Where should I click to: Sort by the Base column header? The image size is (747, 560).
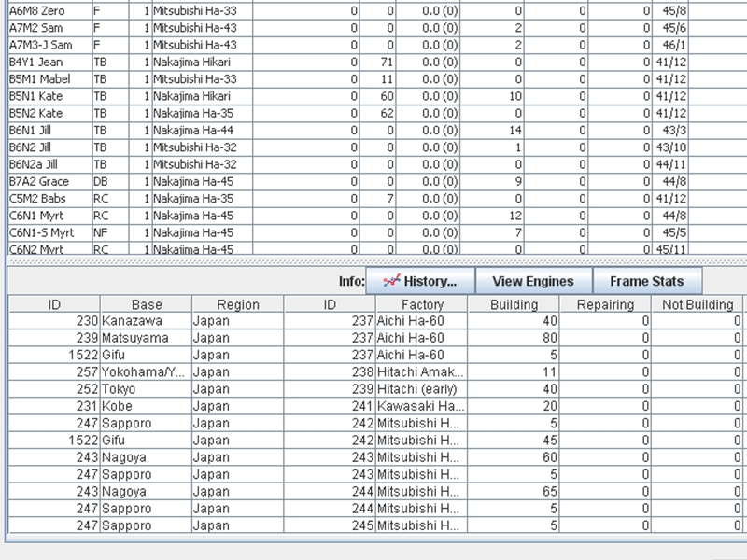[x=147, y=304]
